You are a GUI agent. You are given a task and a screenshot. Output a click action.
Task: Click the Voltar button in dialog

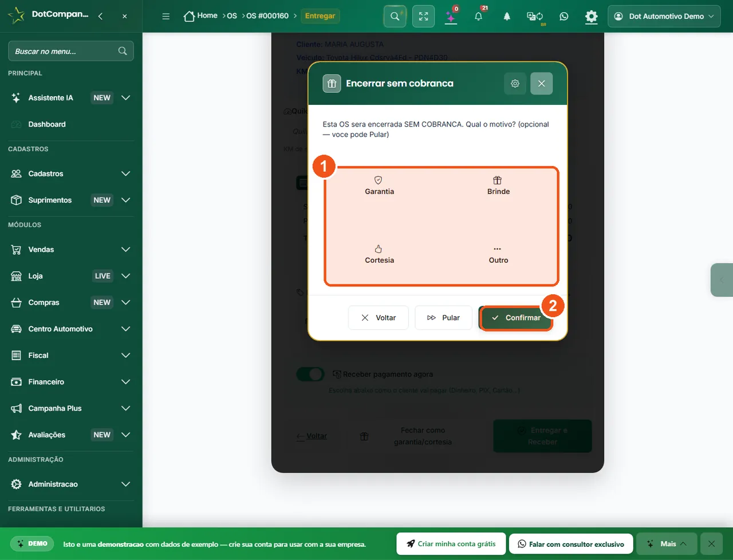379,318
